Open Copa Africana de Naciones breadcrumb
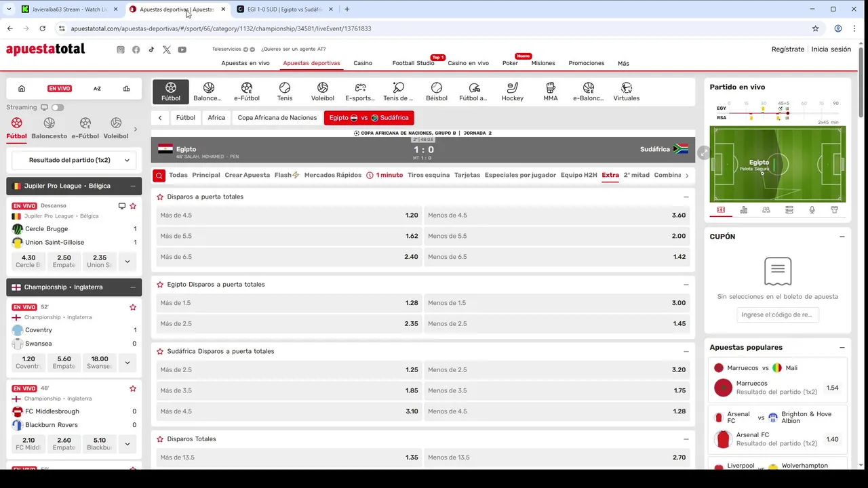The image size is (868, 488). pyautogui.click(x=277, y=118)
